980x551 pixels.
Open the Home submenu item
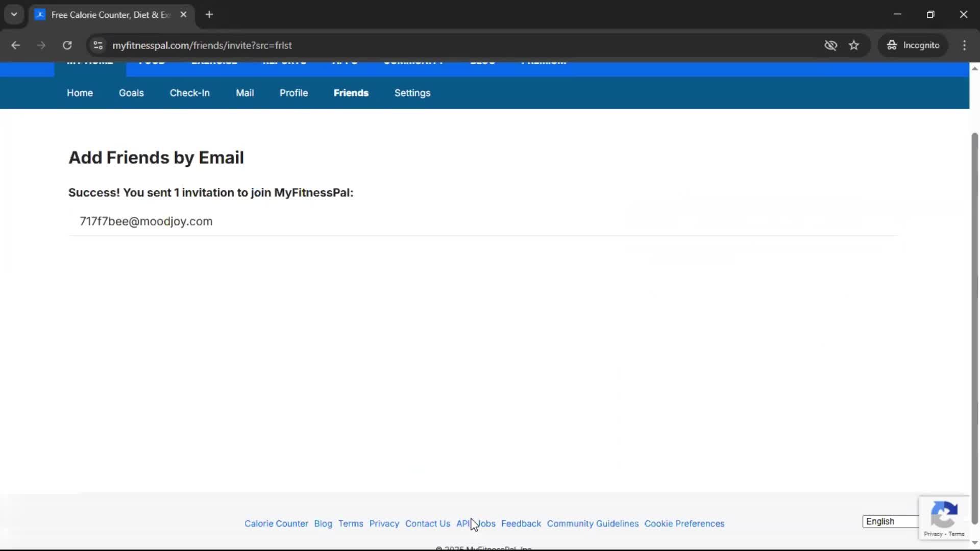[80, 93]
